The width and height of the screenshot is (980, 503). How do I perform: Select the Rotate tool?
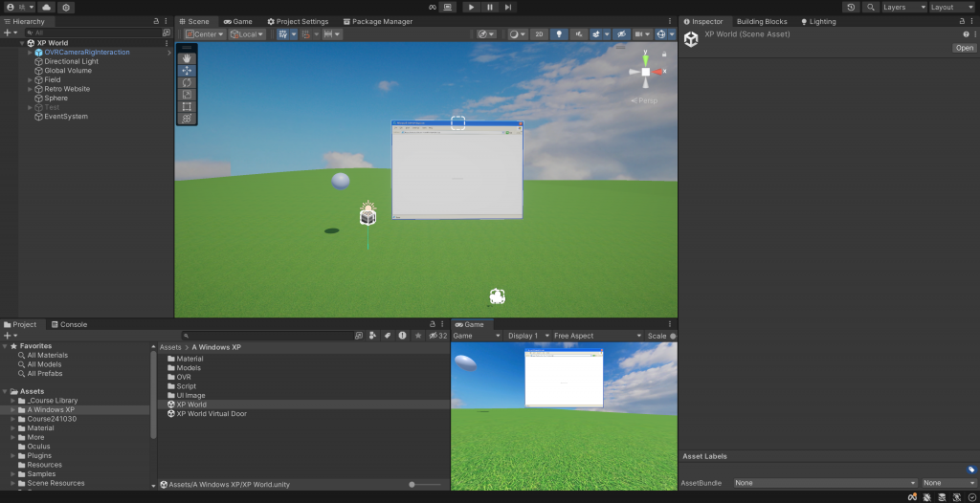coord(187,82)
